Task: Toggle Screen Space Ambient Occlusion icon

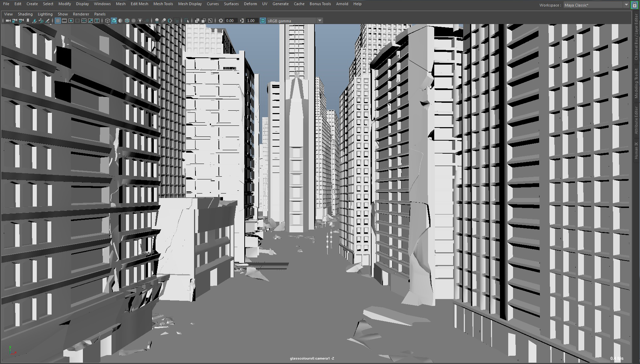Action: click(x=157, y=21)
